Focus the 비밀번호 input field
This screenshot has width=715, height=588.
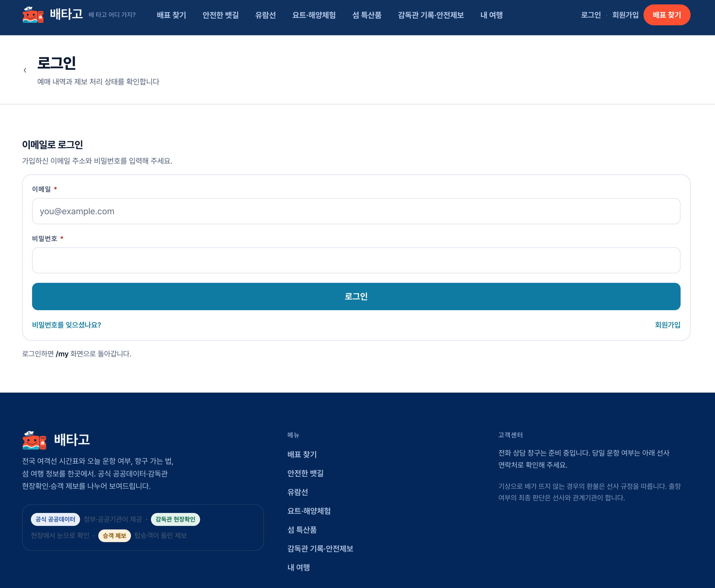pos(356,260)
